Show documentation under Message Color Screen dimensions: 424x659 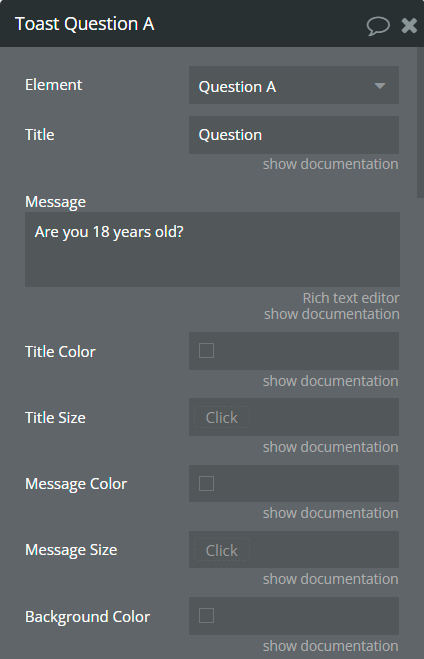pyautogui.click(x=330, y=513)
